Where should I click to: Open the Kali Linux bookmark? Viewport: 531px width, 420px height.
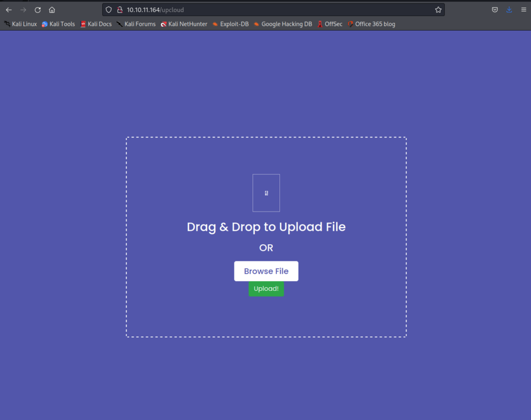point(20,24)
